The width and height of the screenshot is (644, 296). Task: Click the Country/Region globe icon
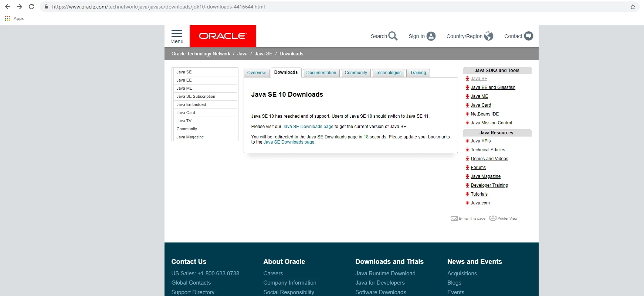pos(489,36)
